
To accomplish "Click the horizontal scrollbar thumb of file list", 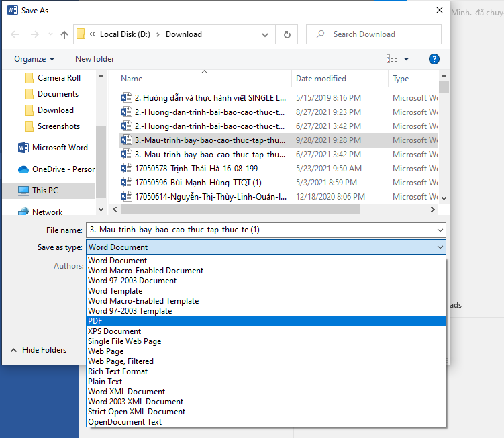I will 240,209.
